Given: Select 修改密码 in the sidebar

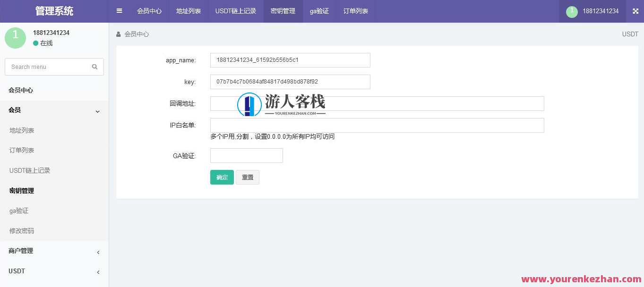Looking at the screenshot, I should click(21, 231).
